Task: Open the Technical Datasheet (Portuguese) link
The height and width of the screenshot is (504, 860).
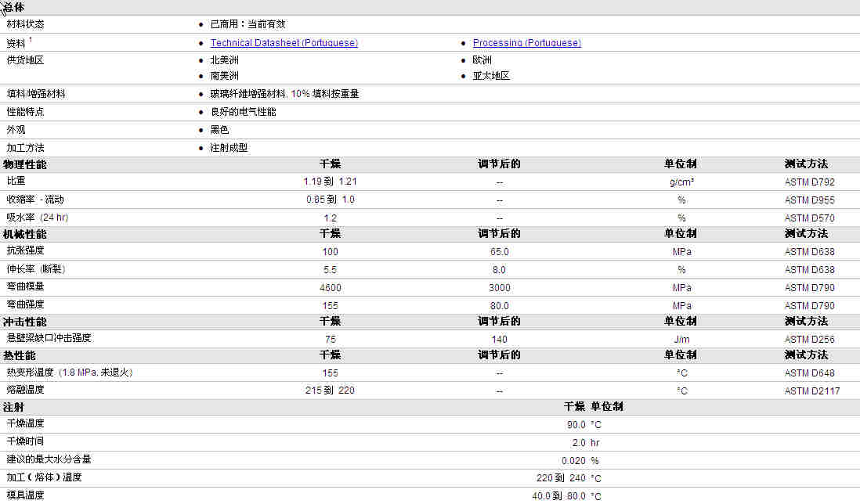Action: pyautogui.click(x=284, y=43)
